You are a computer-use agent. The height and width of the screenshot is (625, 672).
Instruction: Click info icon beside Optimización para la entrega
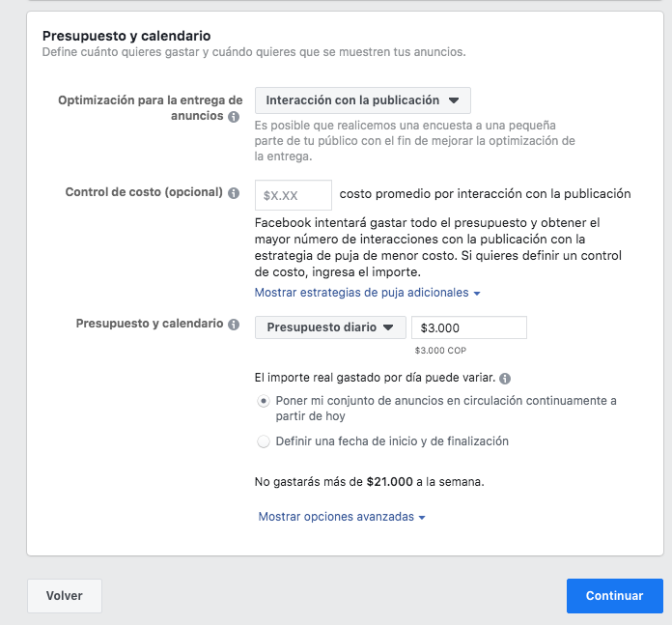coord(234,117)
